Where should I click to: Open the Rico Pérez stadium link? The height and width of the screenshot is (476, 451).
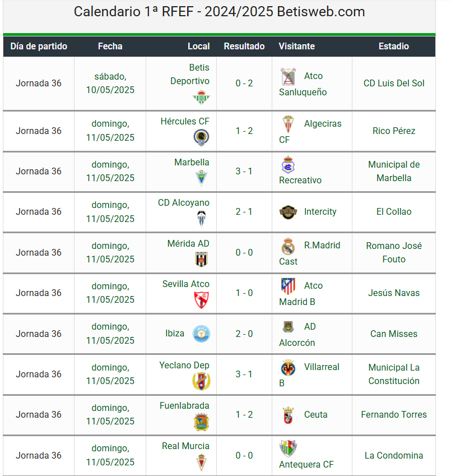[x=394, y=131]
